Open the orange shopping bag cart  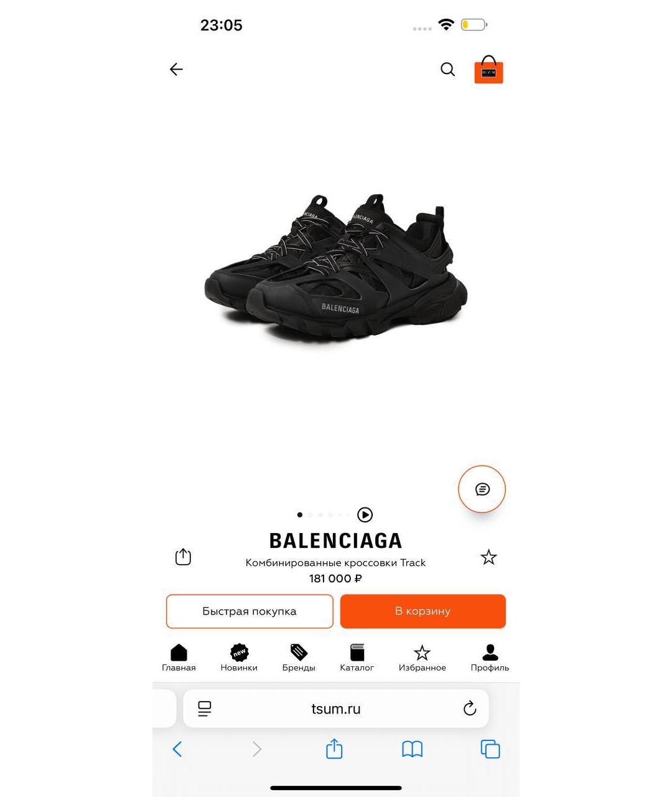pos(488,70)
